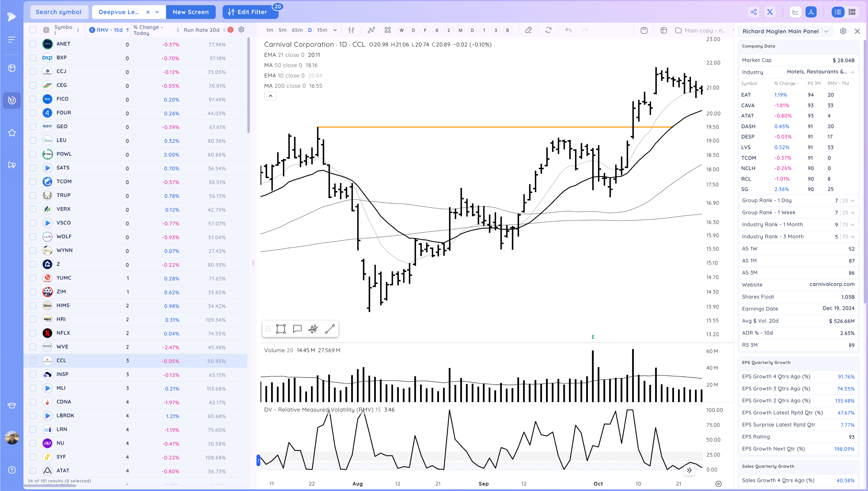Select the 5m timeframe
Image resolution: width=868 pixels, height=491 pixels.
(x=282, y=30)
